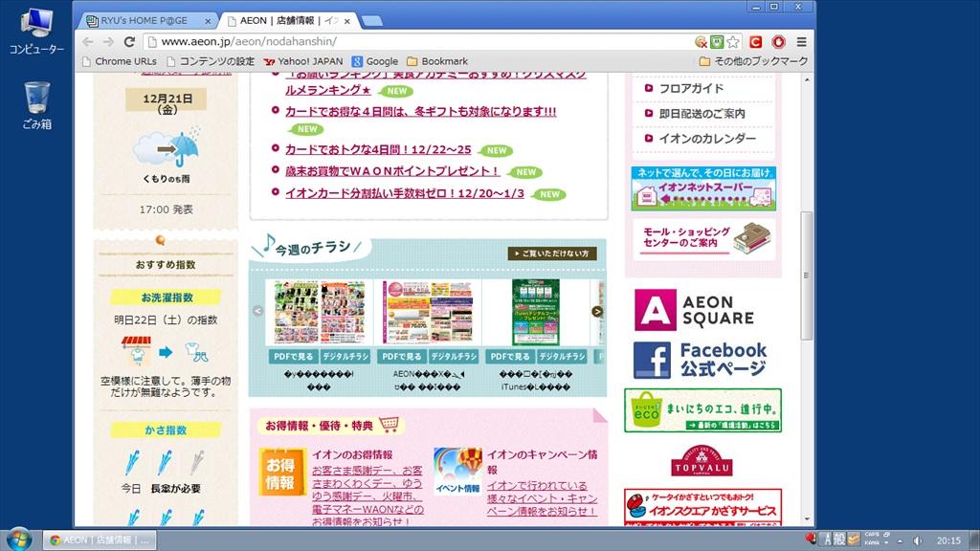This screenshot has height=551, width=980.
Task: Open the green iTunes flyer thumbnail
Action: 536,312
